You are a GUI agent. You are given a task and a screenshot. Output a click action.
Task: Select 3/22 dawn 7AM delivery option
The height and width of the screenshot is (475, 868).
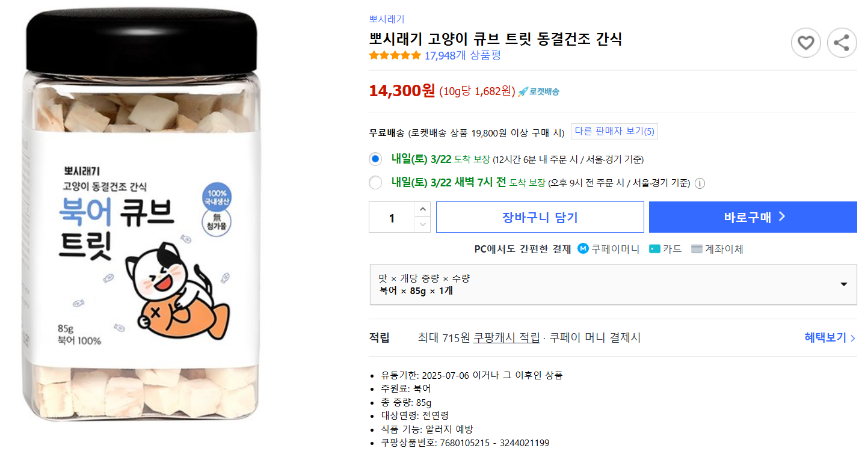[x=375, y=183]
